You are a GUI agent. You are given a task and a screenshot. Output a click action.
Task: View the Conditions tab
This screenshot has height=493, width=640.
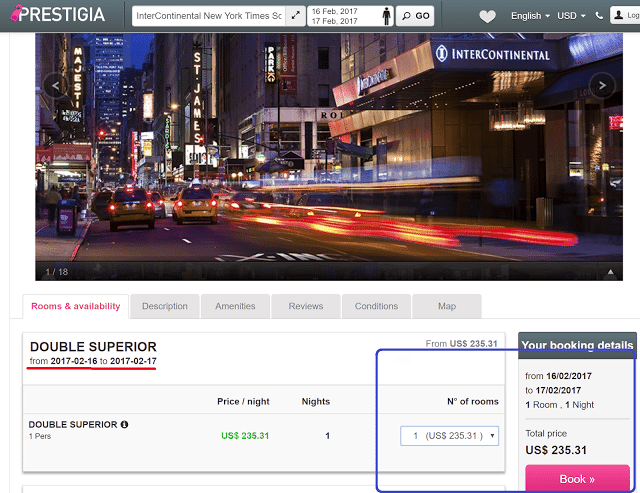tap(376, 306)
